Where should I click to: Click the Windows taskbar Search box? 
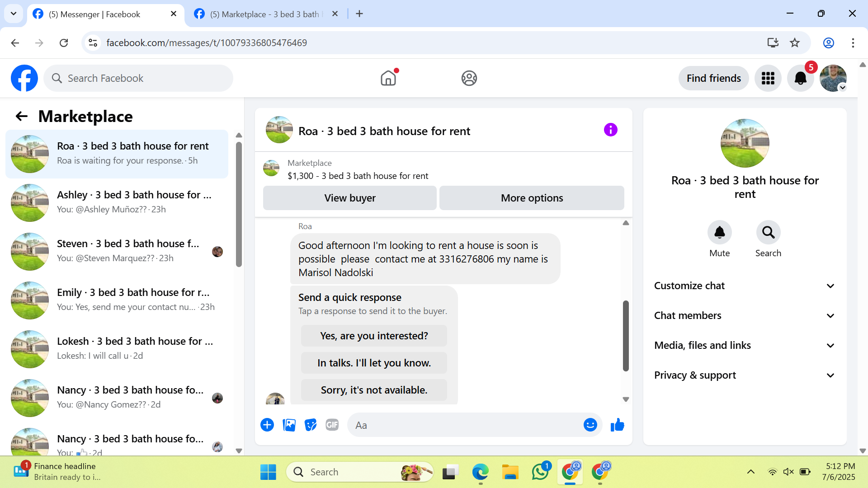pos(360,472)
